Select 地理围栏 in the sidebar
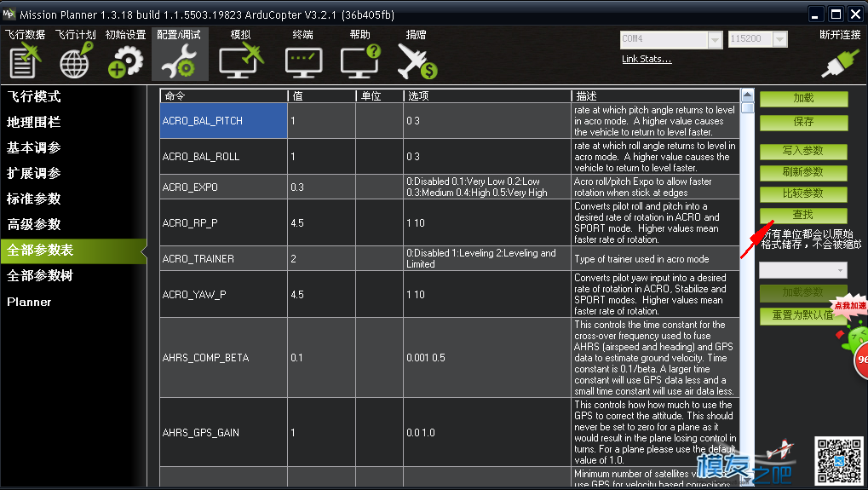This screenshot has height=490, width=868. coord(34,123)
